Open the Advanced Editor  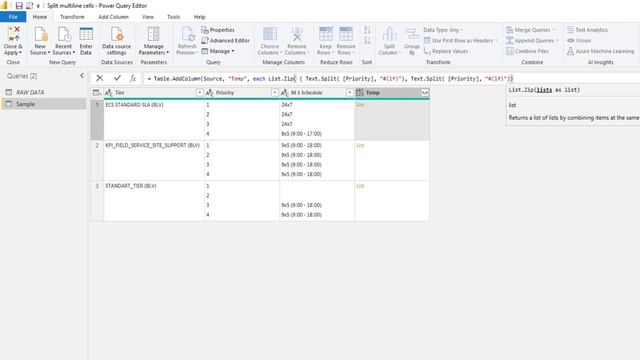click(x=225, y=40)
